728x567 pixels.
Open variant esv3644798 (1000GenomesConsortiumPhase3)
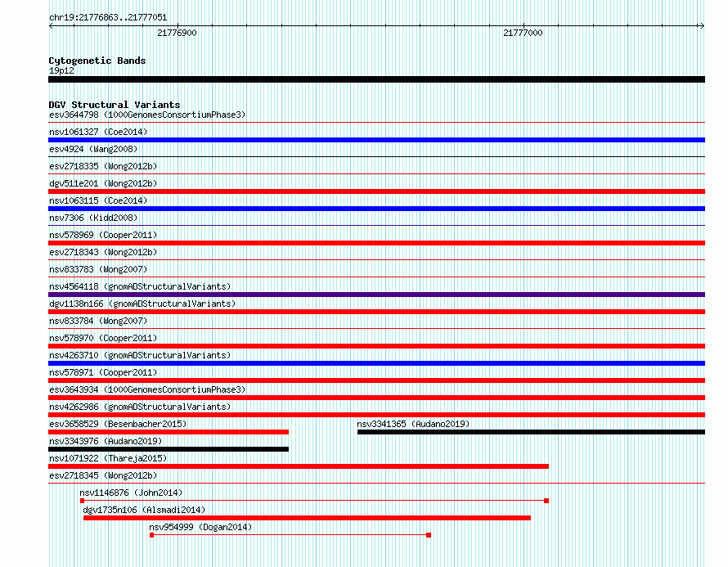tap(147, 115)
